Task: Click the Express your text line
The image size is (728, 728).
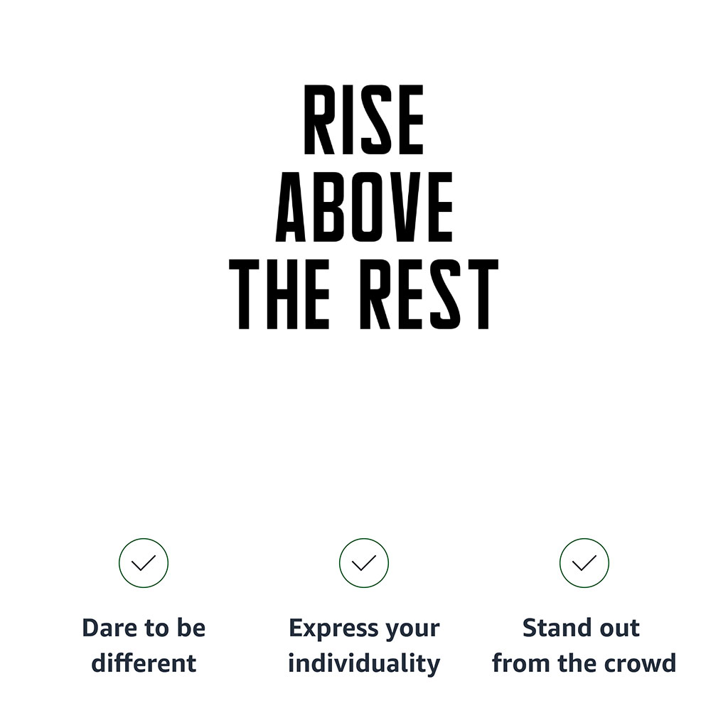Action: pos(364,629)
